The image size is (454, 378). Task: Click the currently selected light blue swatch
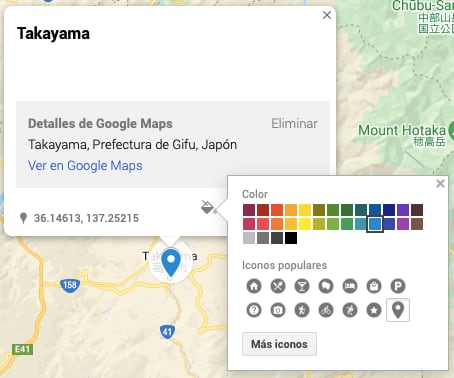pos(375,224)
